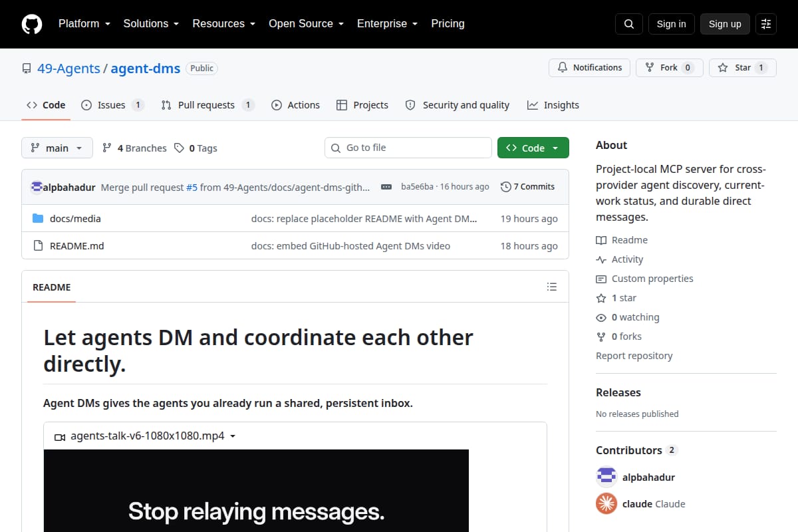The width and height of the screenshot is (798, 532).
Task: Expand the Platform menu
Action: (x=84, y=24)
